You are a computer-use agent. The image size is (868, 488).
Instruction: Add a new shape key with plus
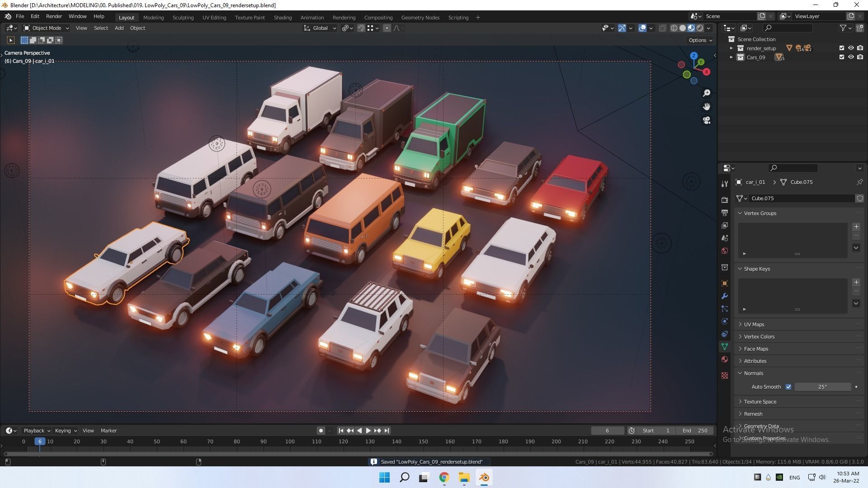point(856,282)
